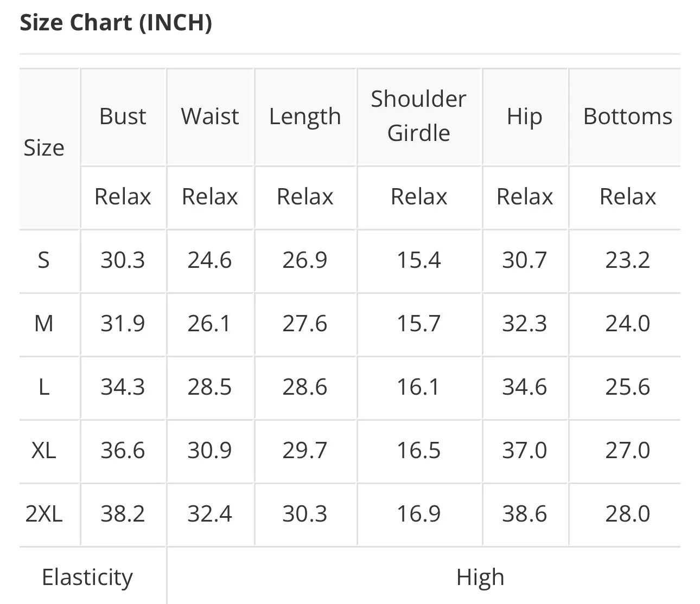The image size is (700, 604).
Task: Select hip value 34.6 for size L
Action: 524,387
